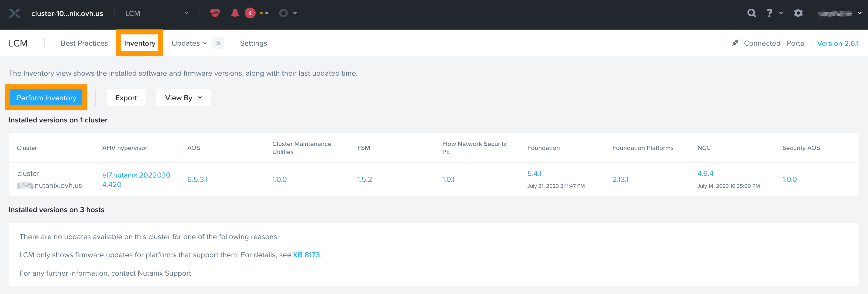The height and width of the screenshot is (294, 868).
Task: Click the red alert count badge 4
Action: coord(250,13)
